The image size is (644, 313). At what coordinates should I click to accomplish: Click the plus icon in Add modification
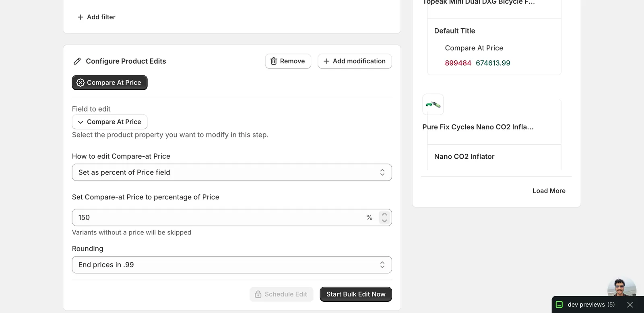click(x=326, y=61)
